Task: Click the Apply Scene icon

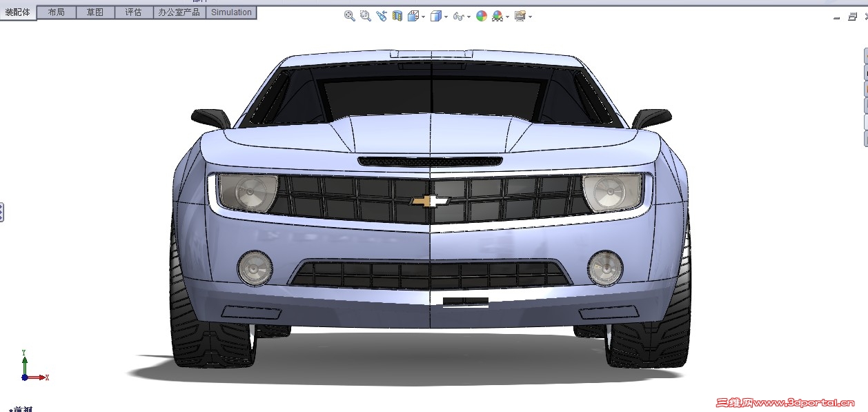Action: (497, 16)
